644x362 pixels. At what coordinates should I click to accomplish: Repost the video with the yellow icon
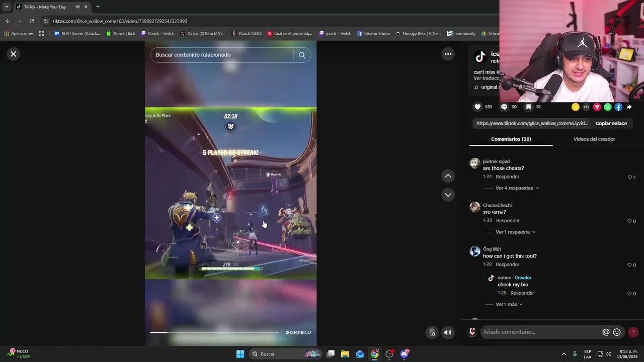[x=576, y=107]
